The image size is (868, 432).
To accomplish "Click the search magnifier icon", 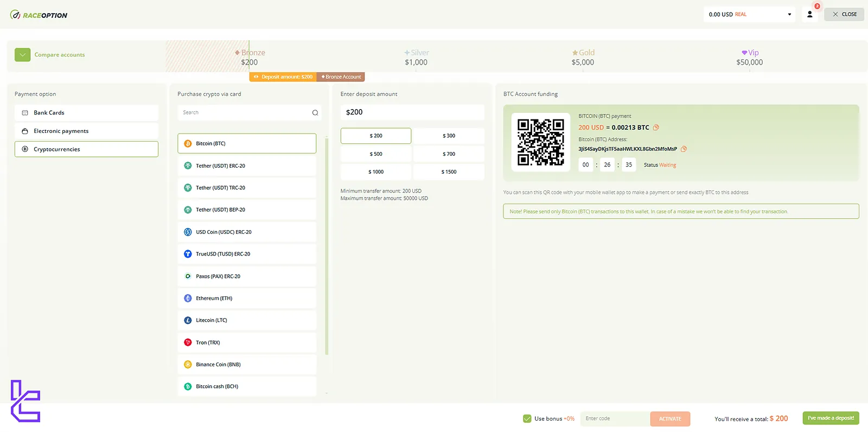I will tap(315, 113).
